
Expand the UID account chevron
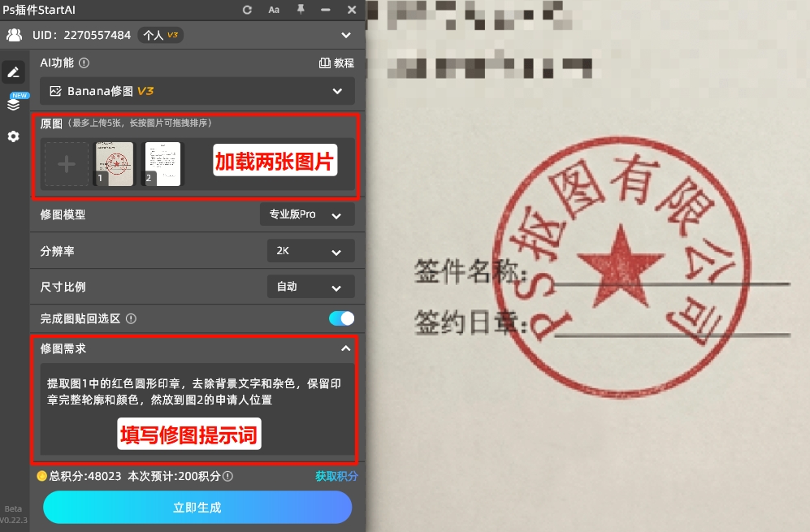coord(345,35)
